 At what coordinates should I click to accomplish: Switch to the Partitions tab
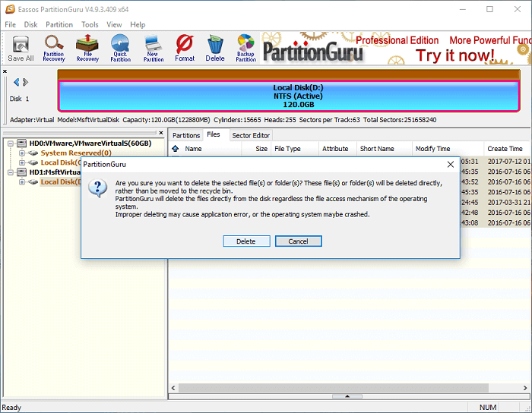coord(186,136)
